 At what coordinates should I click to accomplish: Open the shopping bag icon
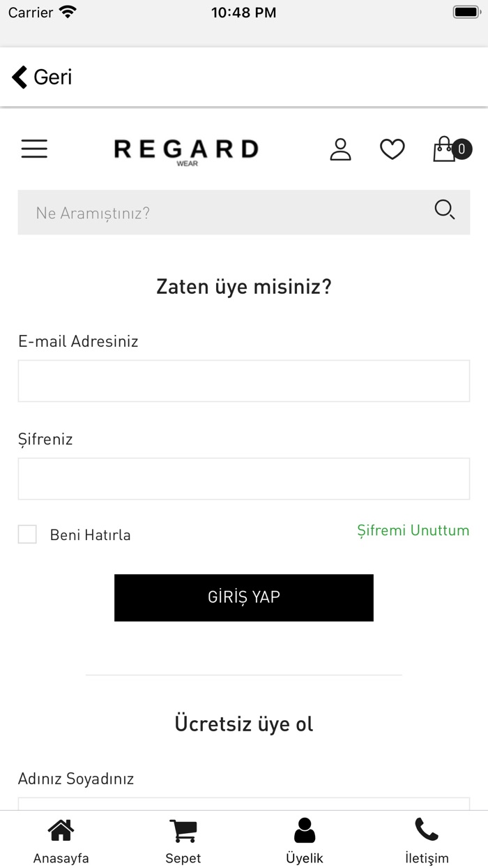[444, 149]
